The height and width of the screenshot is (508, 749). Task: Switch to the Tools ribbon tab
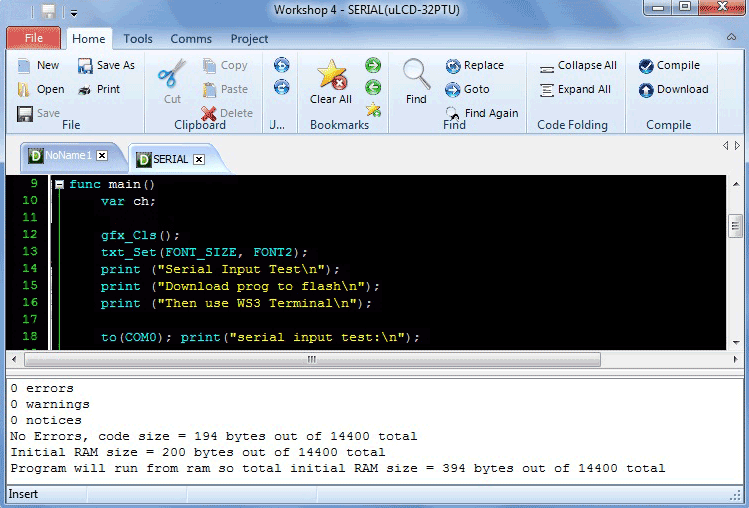click(x=138, y=39)
